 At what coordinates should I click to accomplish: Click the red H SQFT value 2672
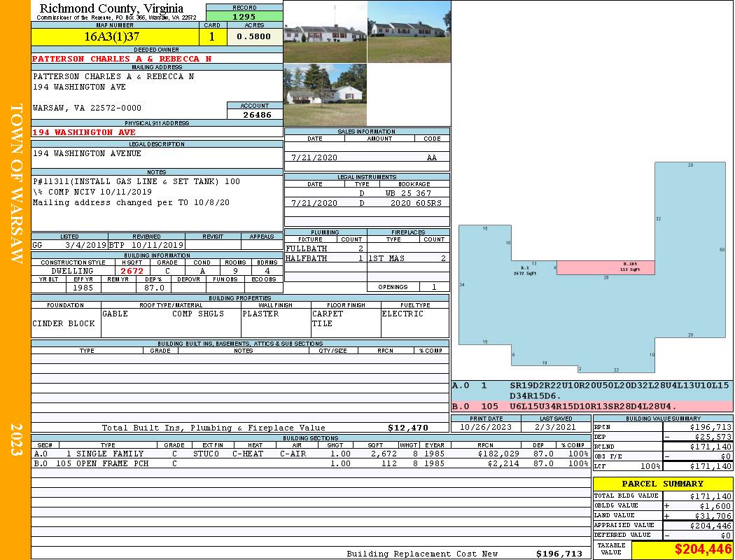point(132,271)
